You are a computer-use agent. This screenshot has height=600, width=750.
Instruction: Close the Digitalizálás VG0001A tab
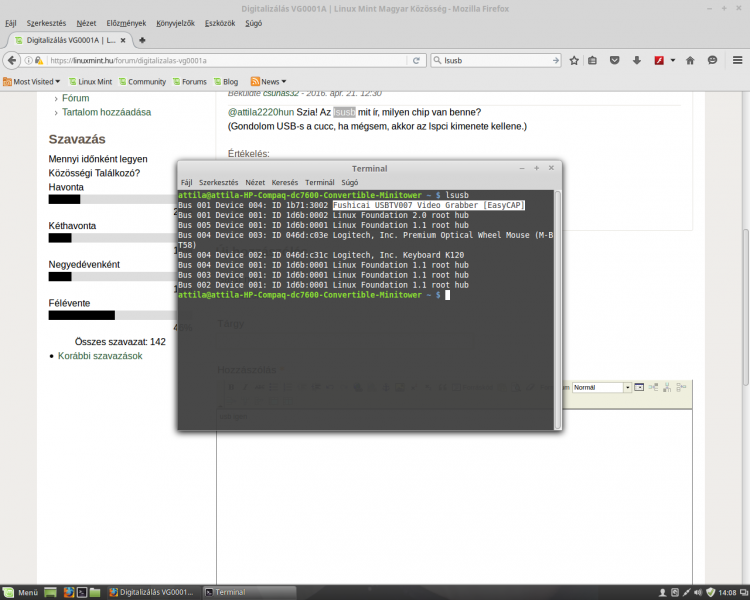[123, 40]
